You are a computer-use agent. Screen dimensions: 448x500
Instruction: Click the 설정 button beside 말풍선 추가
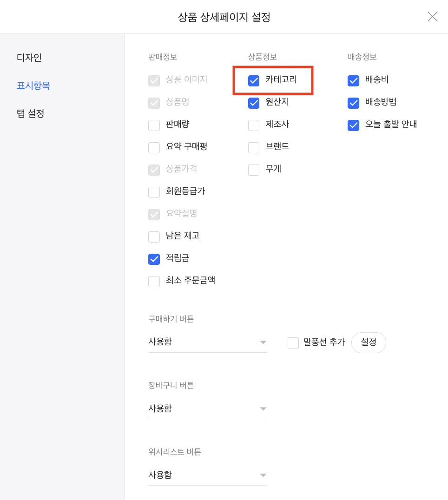click(x=369, y=342)
